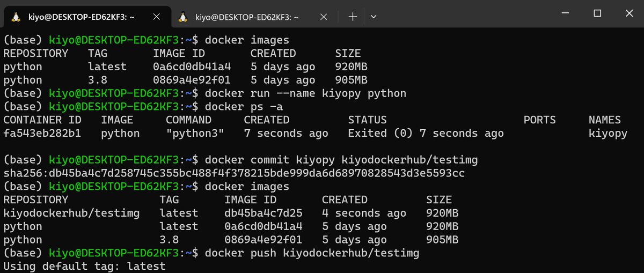Close the active first terminal tab
Screen dimensions: 644x273
pyautogui.click(x=157, y=17)
